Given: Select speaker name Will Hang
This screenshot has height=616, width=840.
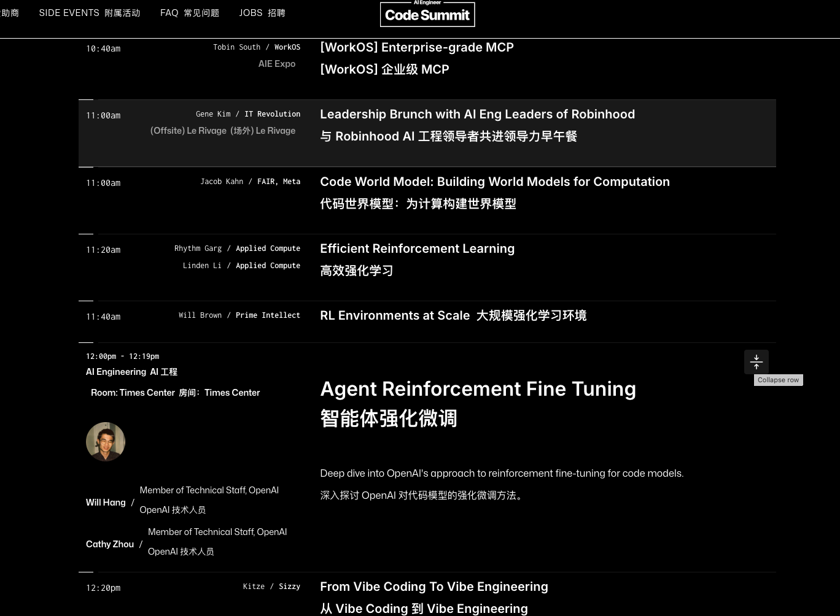Looking at the screenshot, I should click(106, 502).
